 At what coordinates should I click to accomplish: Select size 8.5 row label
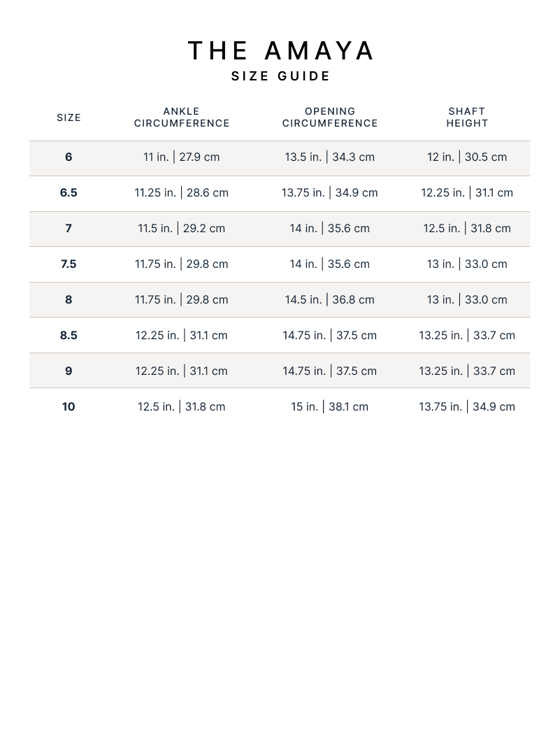(x=69, y=336)
